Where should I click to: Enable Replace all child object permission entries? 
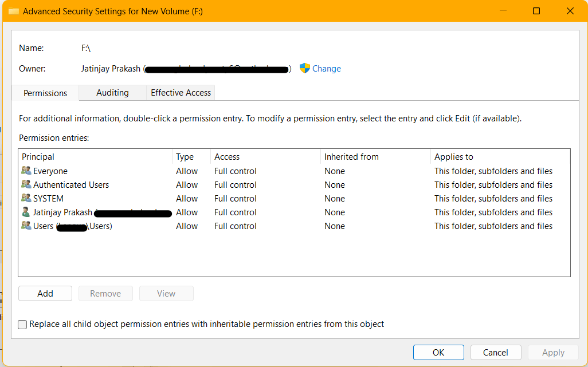[22, 325]
